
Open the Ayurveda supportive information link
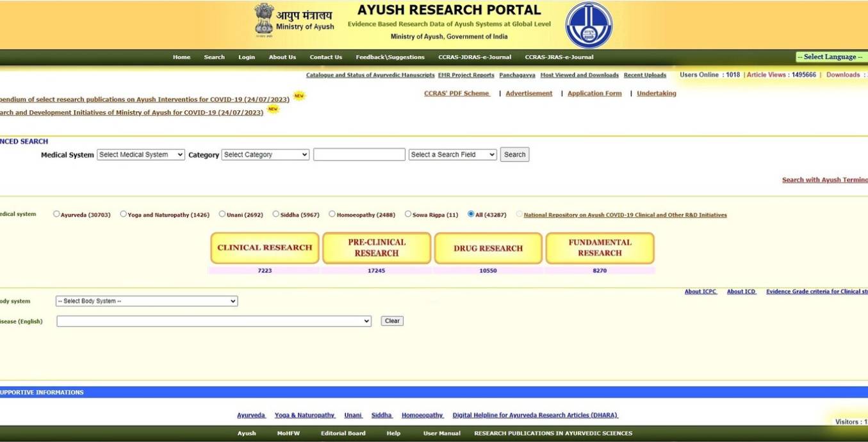251,415
